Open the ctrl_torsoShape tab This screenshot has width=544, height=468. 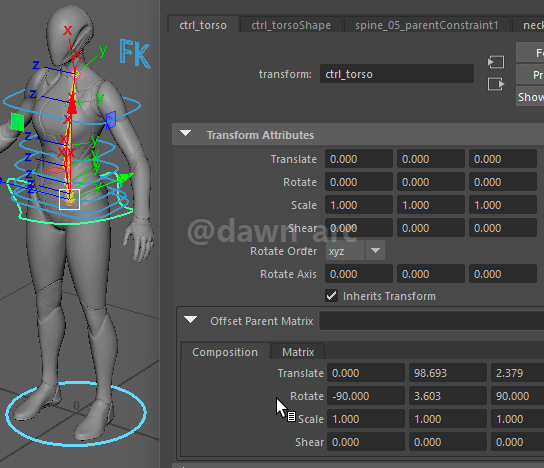[291, 25]
